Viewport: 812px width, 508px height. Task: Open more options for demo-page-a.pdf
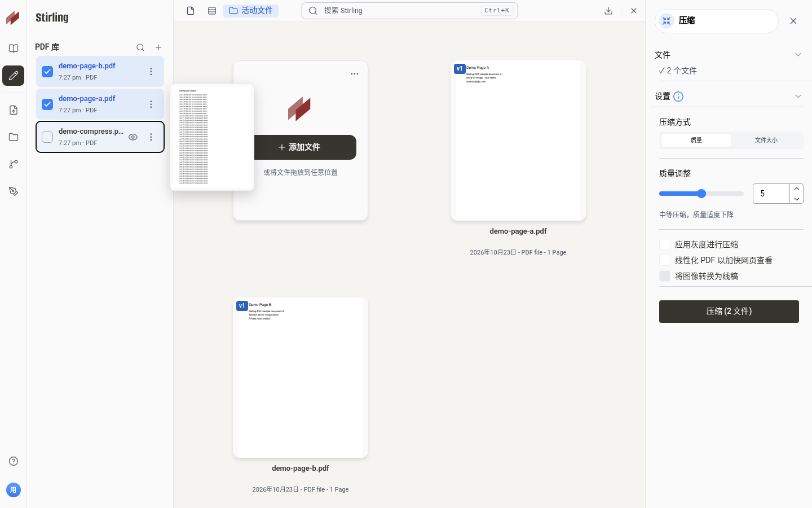[x=151, y=104]
